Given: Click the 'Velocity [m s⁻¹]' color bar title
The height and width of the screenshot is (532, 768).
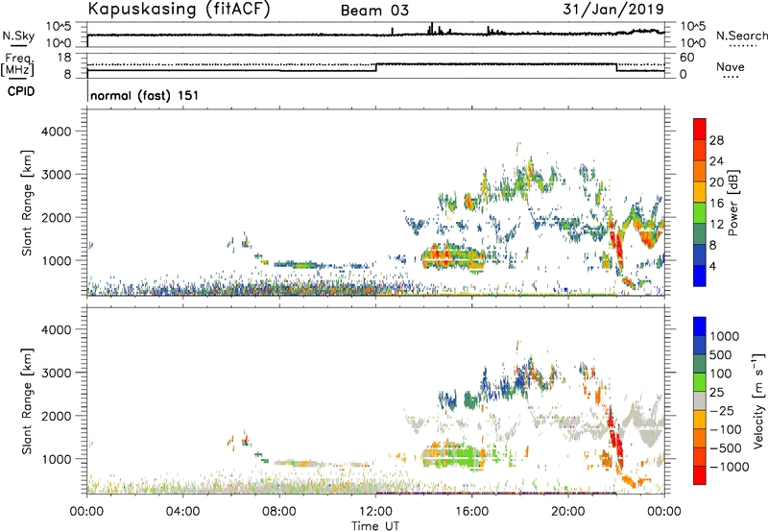Looking at the screenshot, I should click(758, 400).
